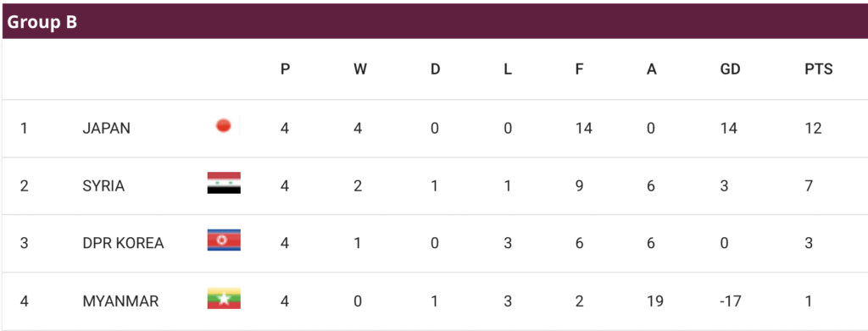Click Myanmar's 19 goals against value

654,301
